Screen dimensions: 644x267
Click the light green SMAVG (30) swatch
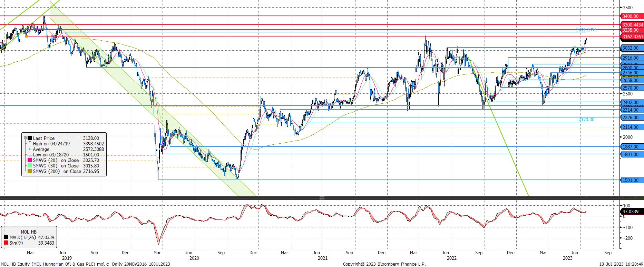pyautogui.click(x=30, y=166)
